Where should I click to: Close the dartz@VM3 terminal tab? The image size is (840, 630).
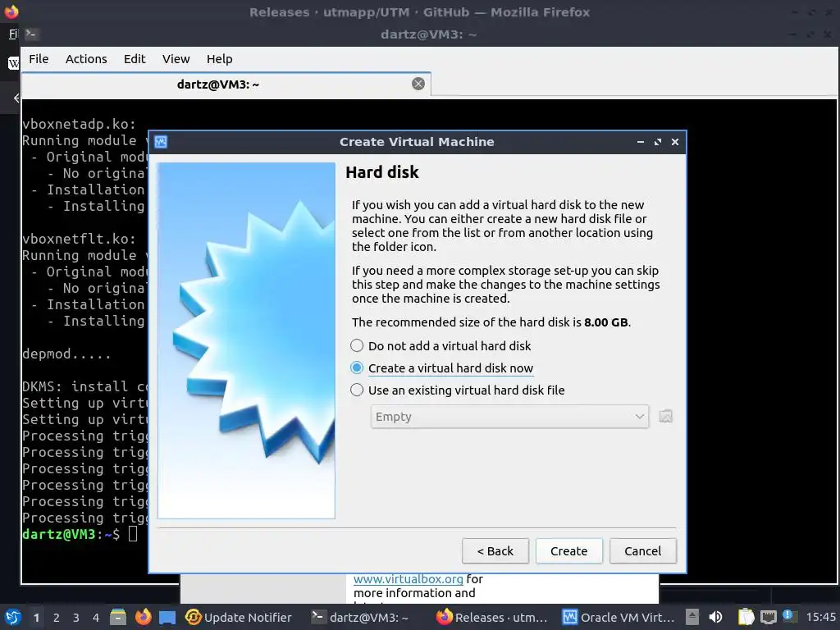pos(418,84)
